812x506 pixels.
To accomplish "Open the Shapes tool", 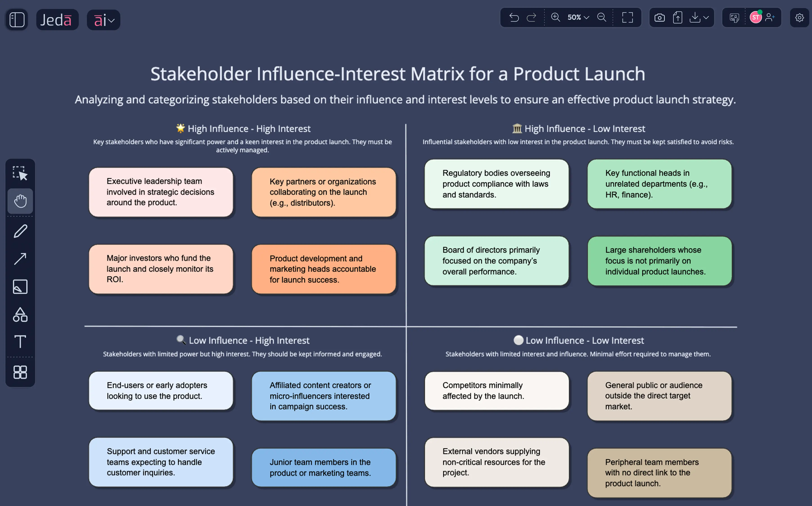I will (20, 315).
